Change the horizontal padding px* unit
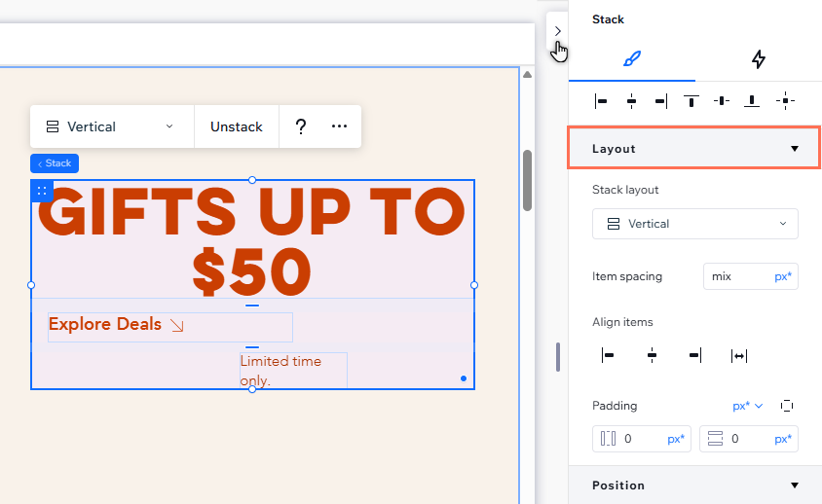The width and height of the screenshot is (822, 504). pyautogui.click(x=676, y=439)
